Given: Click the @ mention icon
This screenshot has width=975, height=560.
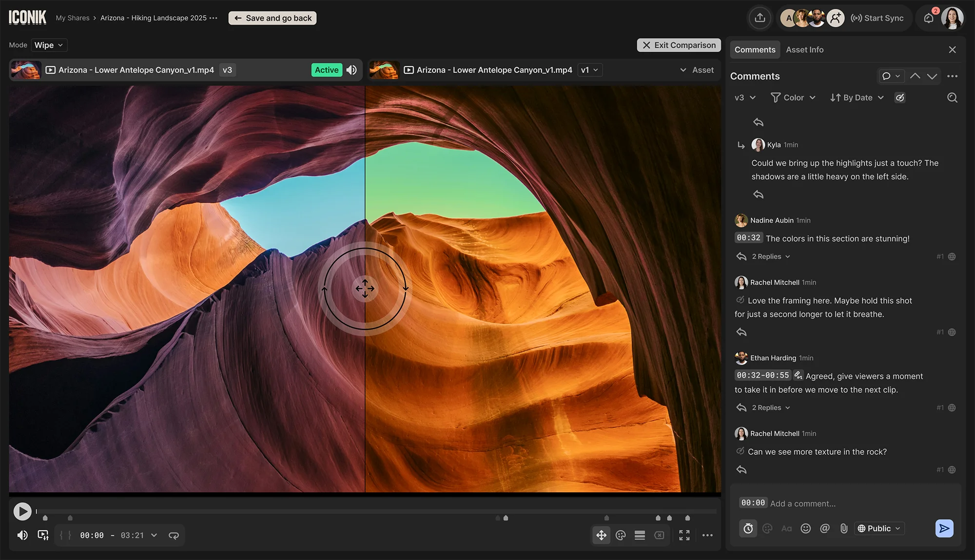Looking at the screenshot, I should (824, 528).
